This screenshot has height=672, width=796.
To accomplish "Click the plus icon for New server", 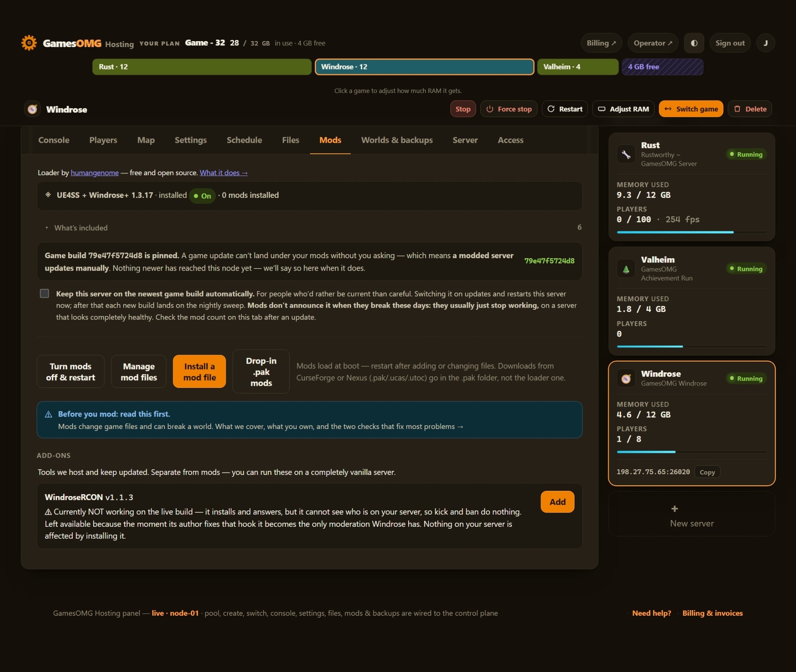I will coord(674,509).
